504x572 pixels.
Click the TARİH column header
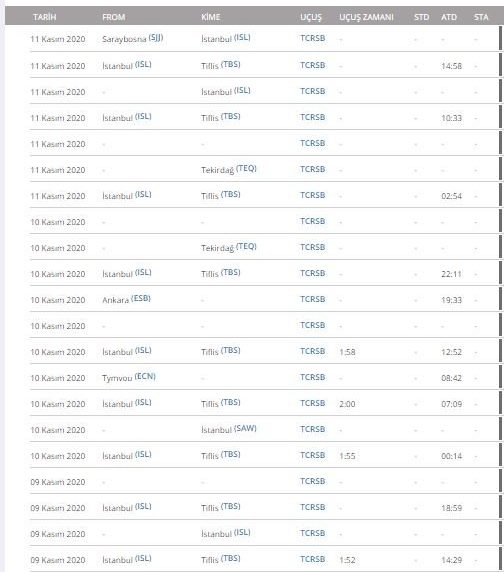click(44, 17)
